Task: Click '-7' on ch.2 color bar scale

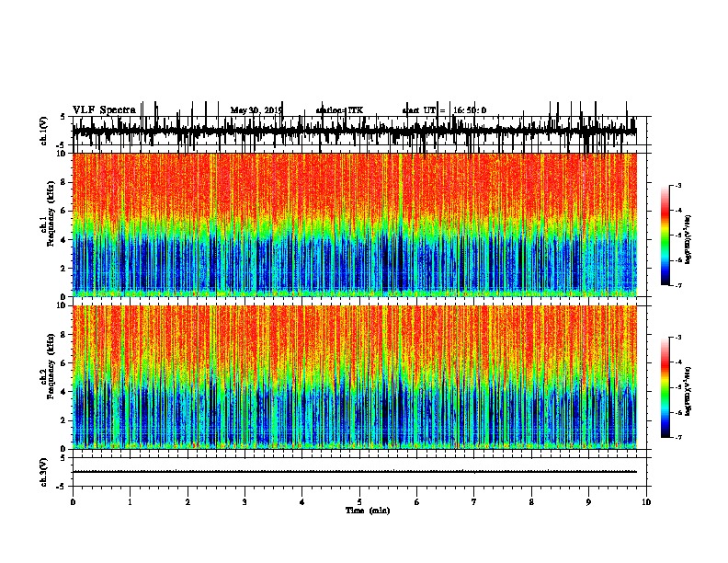Action: coord(677,437)
